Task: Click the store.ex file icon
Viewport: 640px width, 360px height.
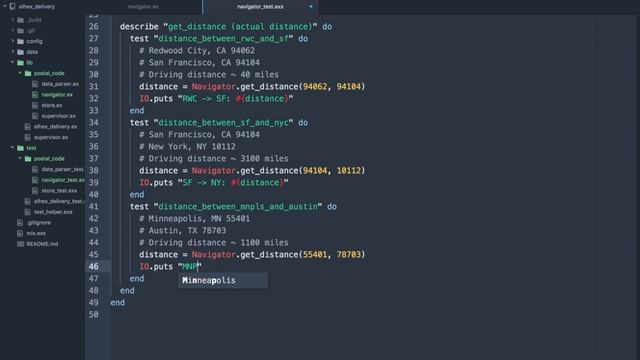Action: 35,105
